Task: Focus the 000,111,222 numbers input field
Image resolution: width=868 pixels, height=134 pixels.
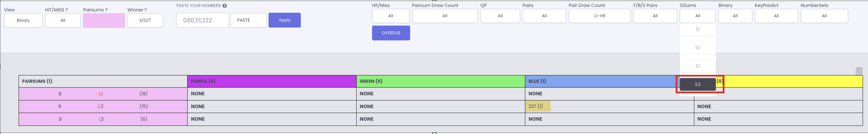Action: (202, 20)
